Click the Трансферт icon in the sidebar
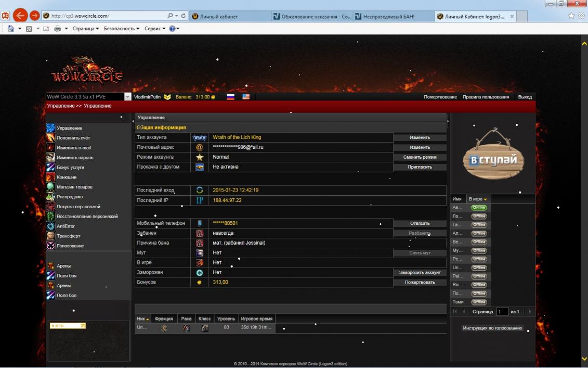Screen dimensions: 588x368 point(50,236)
